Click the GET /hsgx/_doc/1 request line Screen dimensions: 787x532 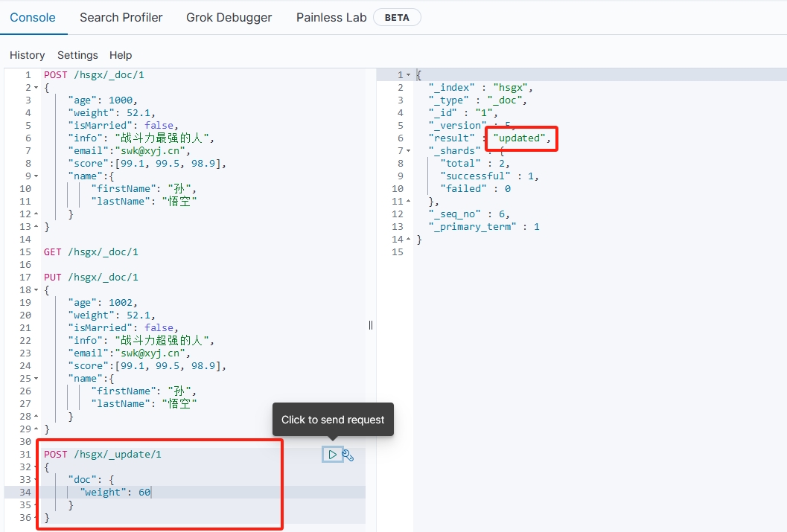[91, 251]
